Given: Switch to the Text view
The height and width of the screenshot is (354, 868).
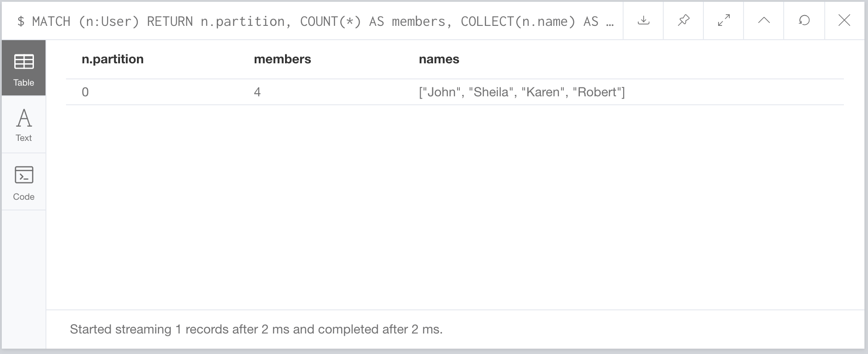Looking at the screenshot, I should pyautogui.click(x=24, y=125).
